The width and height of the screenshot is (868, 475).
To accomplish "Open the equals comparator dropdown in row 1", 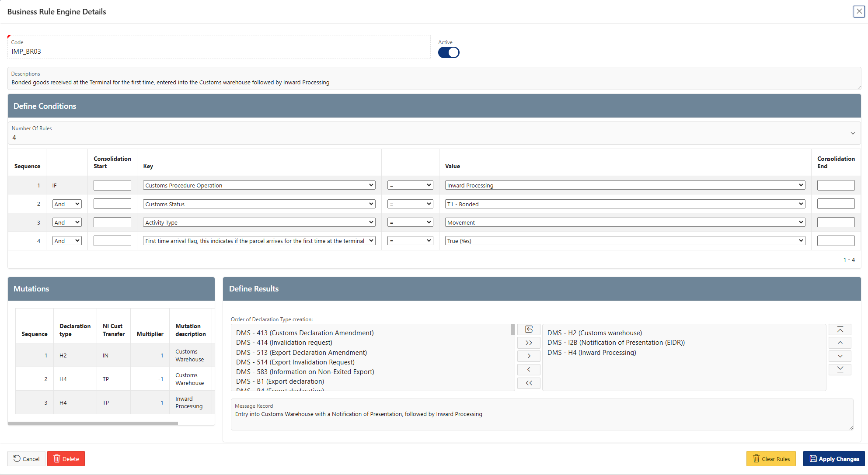I will (x=410, y=185).
